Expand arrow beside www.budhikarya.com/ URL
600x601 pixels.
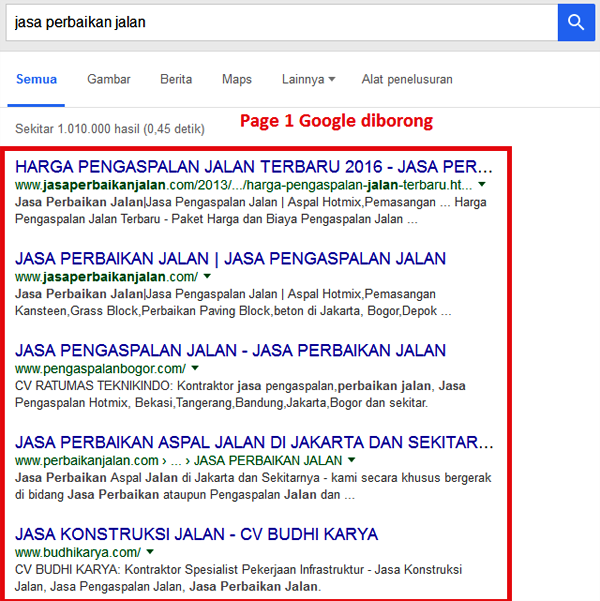coord(150,552)
